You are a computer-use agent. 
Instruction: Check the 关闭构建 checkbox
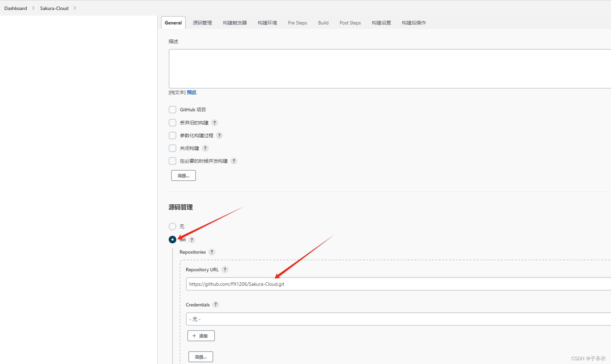coord(173,148)
